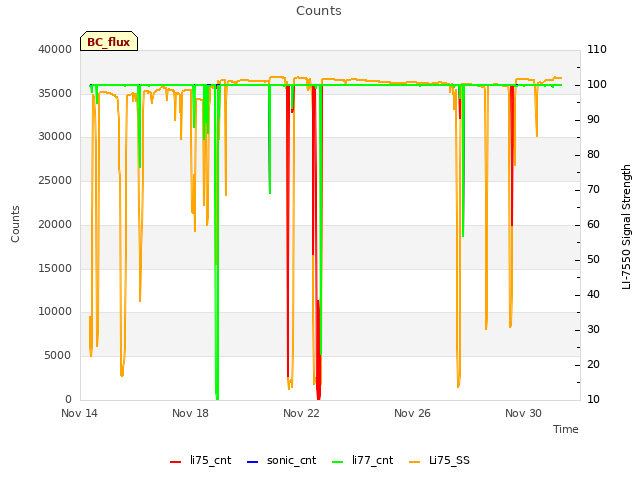Toggle the li75_cnt legend entry
The image size is (640, 480).
coord(201,460)
